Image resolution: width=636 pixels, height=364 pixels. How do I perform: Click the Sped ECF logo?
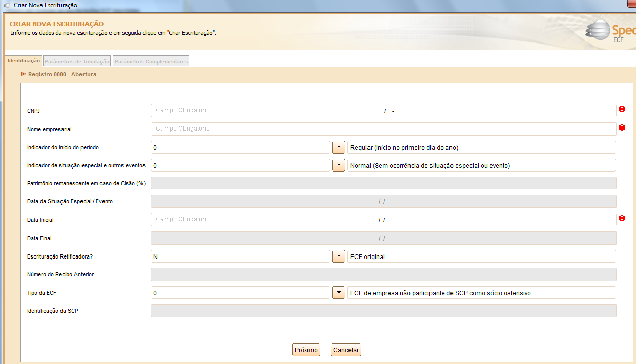610,32
